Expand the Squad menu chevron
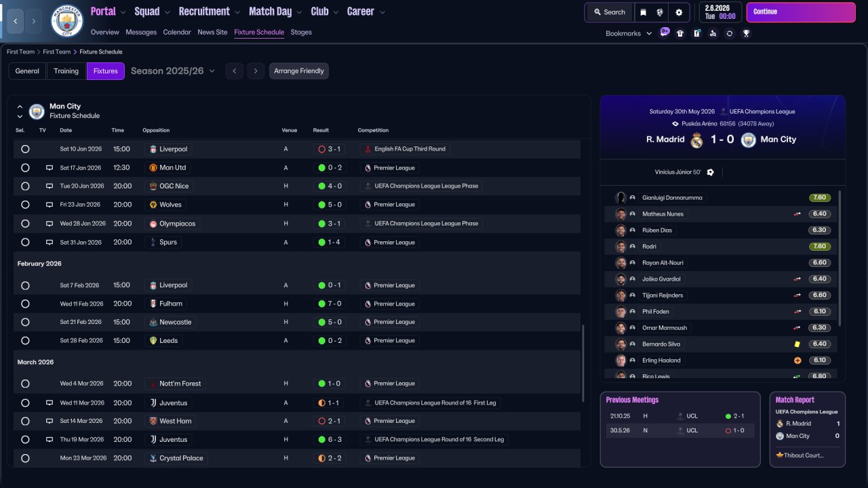The height and width of the screenshot is (488, 868). tap(167, 12)
